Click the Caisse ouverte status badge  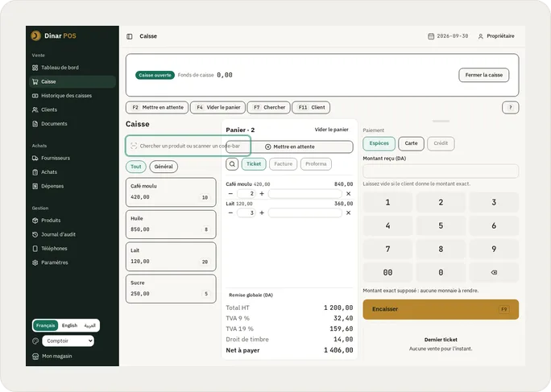[155, 75]
